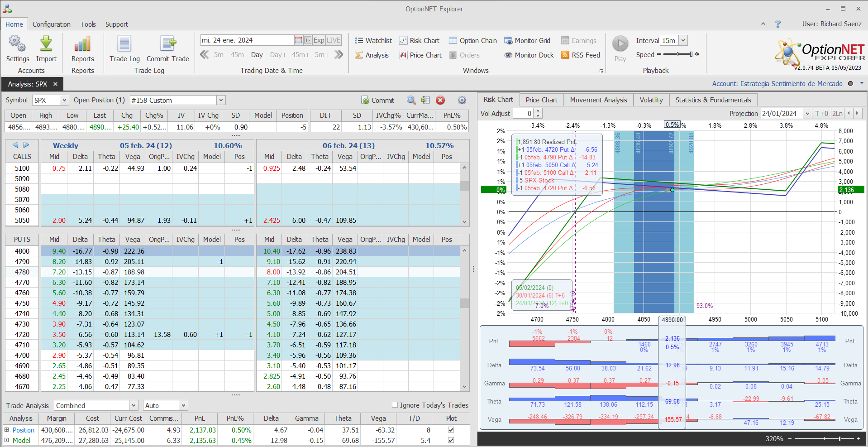868x447 pixels.
Task: Open the Configuration ribbon tab
Action: pos(52,24)
